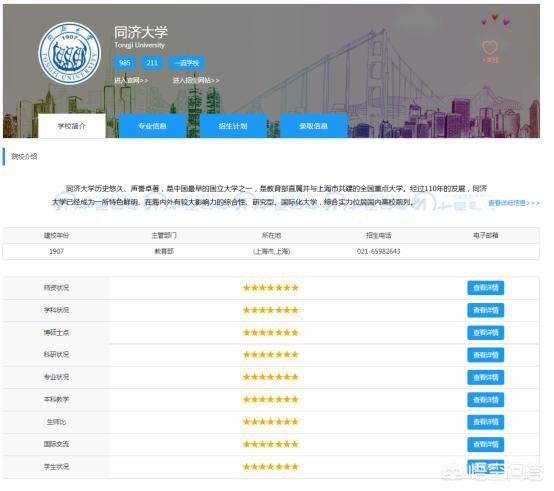Click 查看详情 for 博硕士点 row
The height and width of the screenshot is (491, 554).
pyautogui.click(x=485, y=333)
